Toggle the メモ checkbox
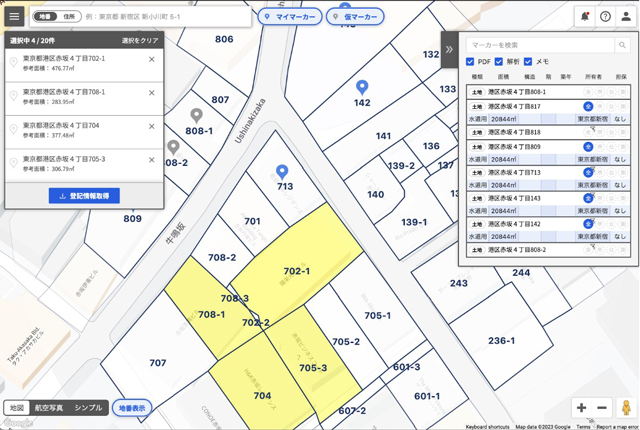Image resolution: width=640 pixels, height=430 pixels. click(x=528, y=62)
